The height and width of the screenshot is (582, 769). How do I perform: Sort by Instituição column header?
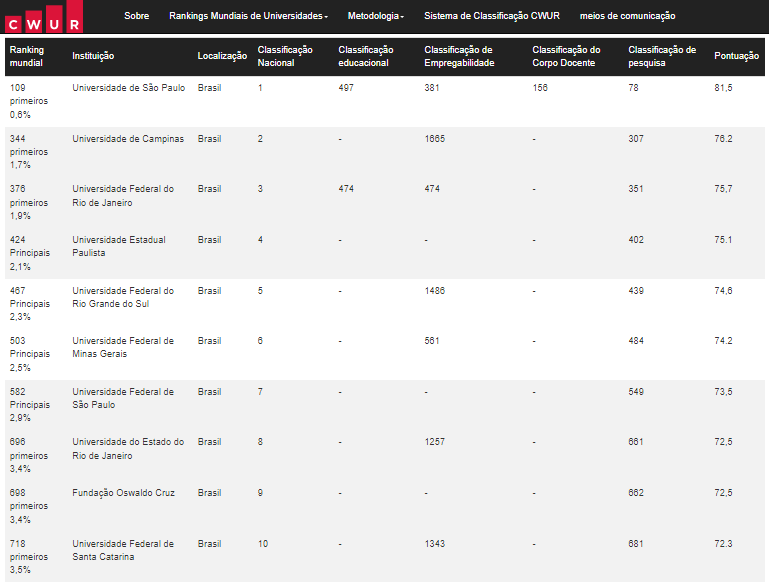coord(93,56)
